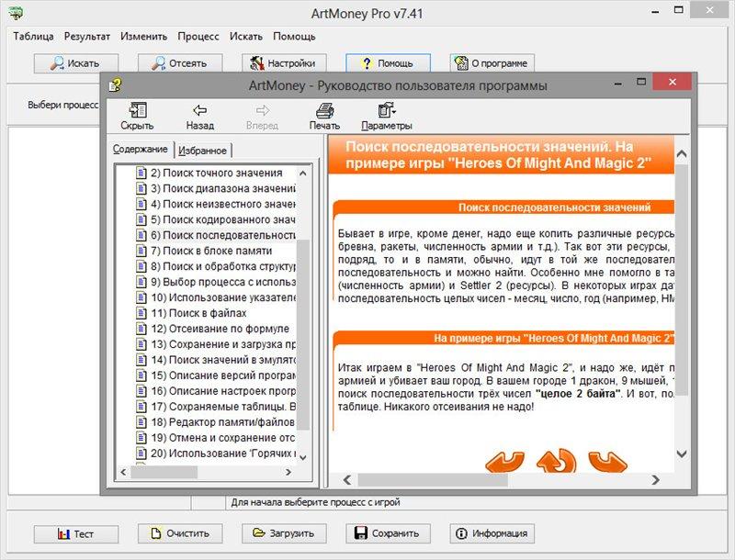This screenshot has height=560, width=735.
Task: Open topic 3) Поиск диапазона значений
Action: point(222,188)
